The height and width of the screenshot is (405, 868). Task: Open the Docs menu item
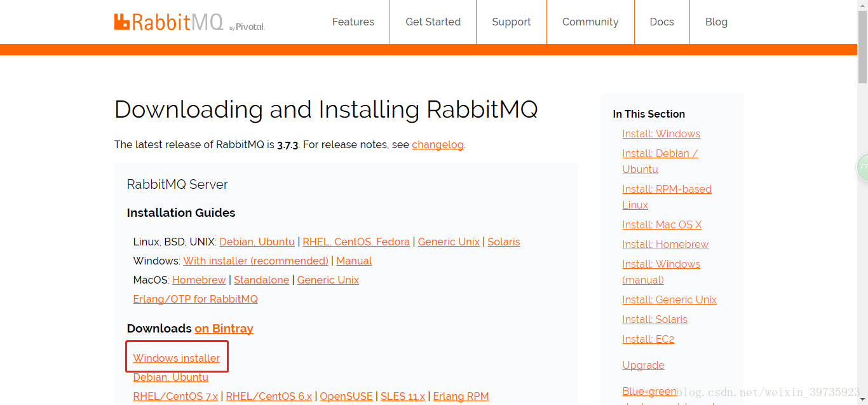coord(662,22)
